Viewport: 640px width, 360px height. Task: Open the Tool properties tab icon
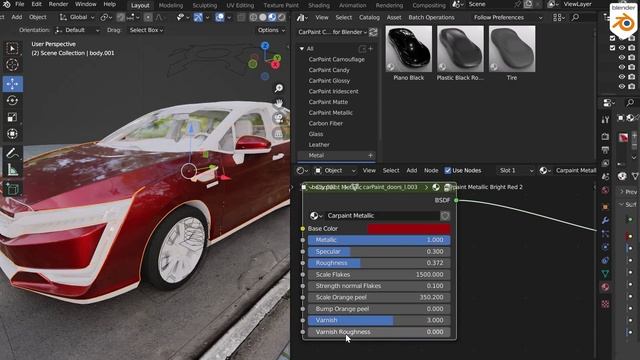[605, 119]
